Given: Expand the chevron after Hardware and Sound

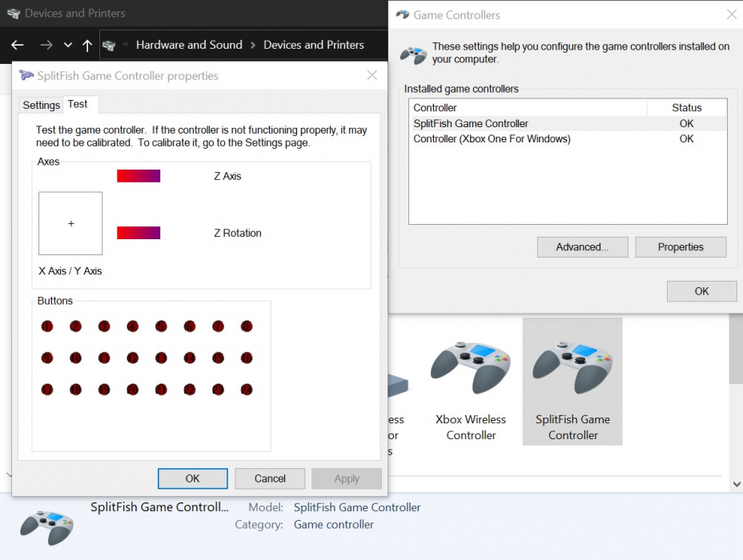Looking at the screenshot, I should [x=253, y=46].
